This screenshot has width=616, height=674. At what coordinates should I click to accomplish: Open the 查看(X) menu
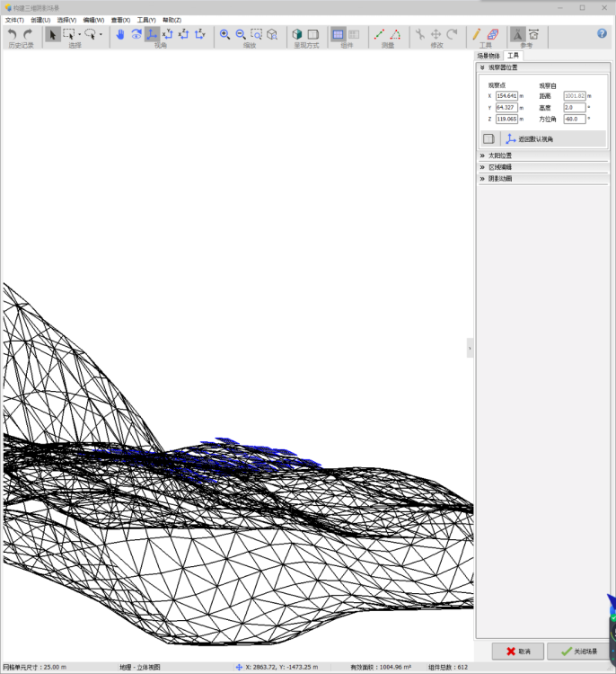click(x=120, y=20)
